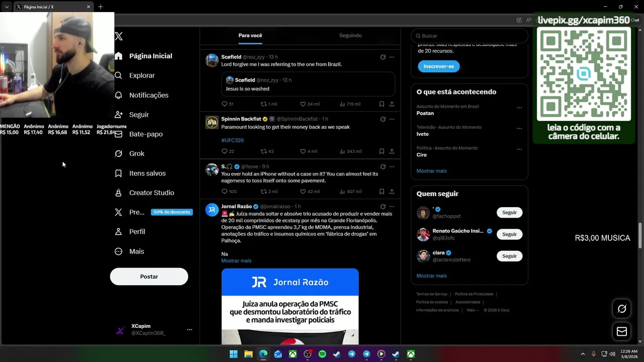Expand Jornal Razão post with Mostrar mais
Screen dimensions: 644x362
tap(236, 261)
